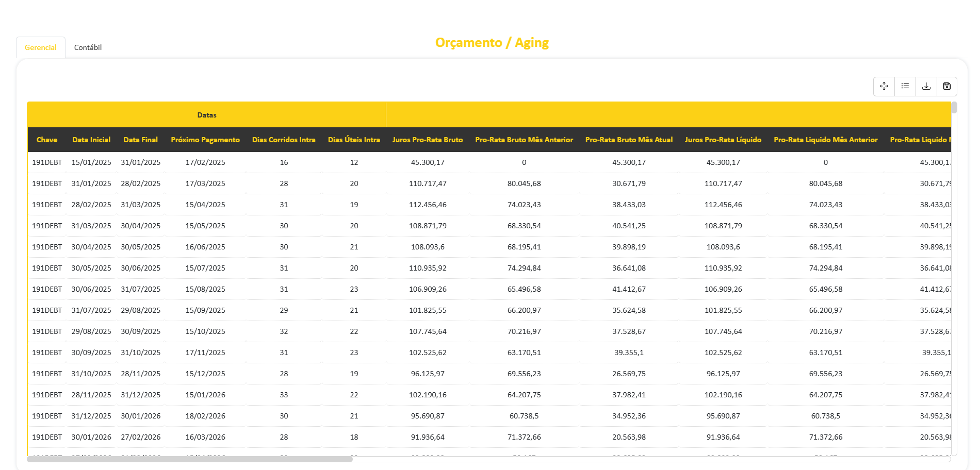Switch to the Gerencial tab

(41, 47)
